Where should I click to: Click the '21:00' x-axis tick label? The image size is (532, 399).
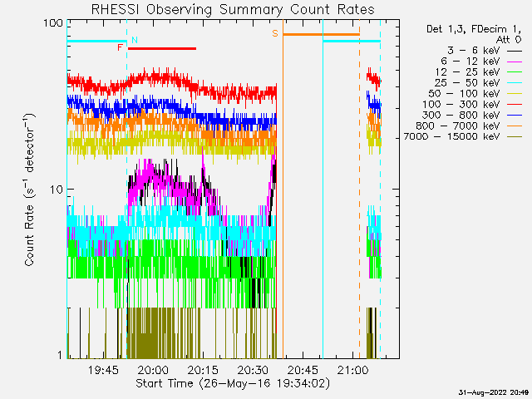pyautogui.click(x=352, y=370)
